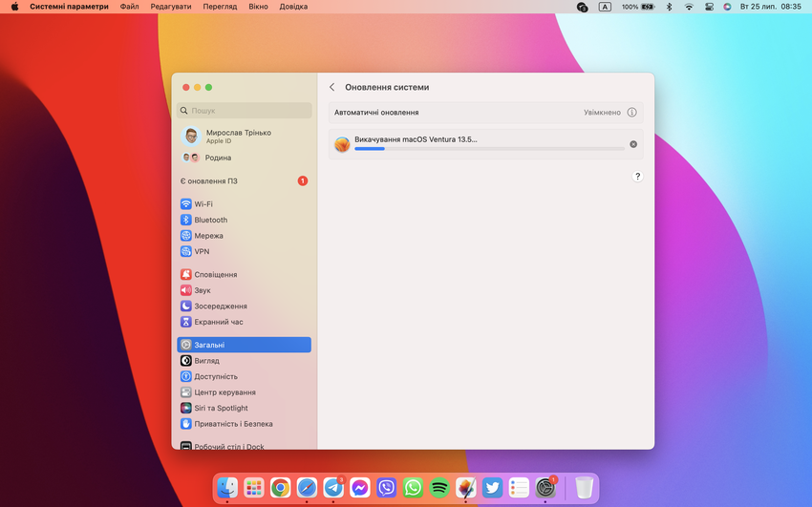
Task: Open Приватність і Безпека settings
Action: pos(233,424)
